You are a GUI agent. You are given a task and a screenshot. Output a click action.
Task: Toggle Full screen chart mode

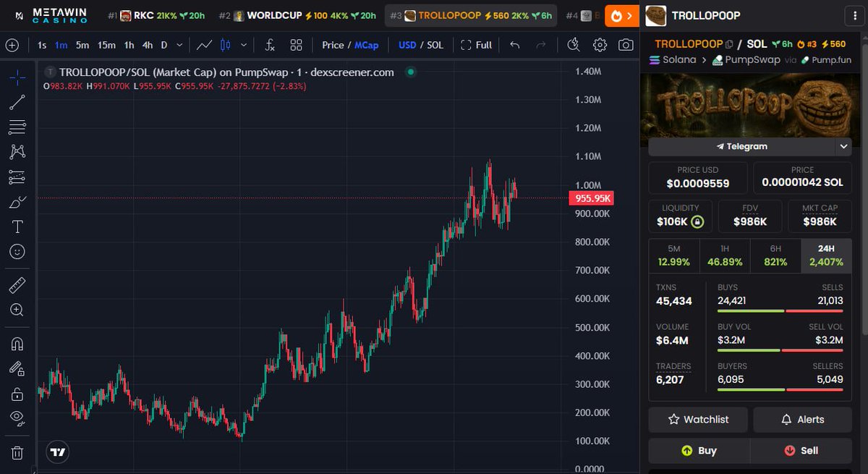tap(476, 45)
